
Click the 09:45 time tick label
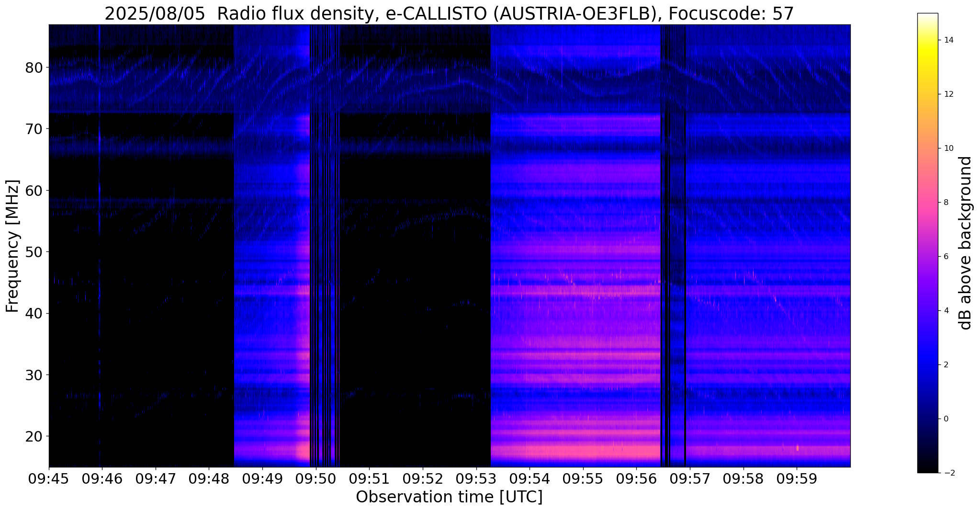click(x=49, y=480)
